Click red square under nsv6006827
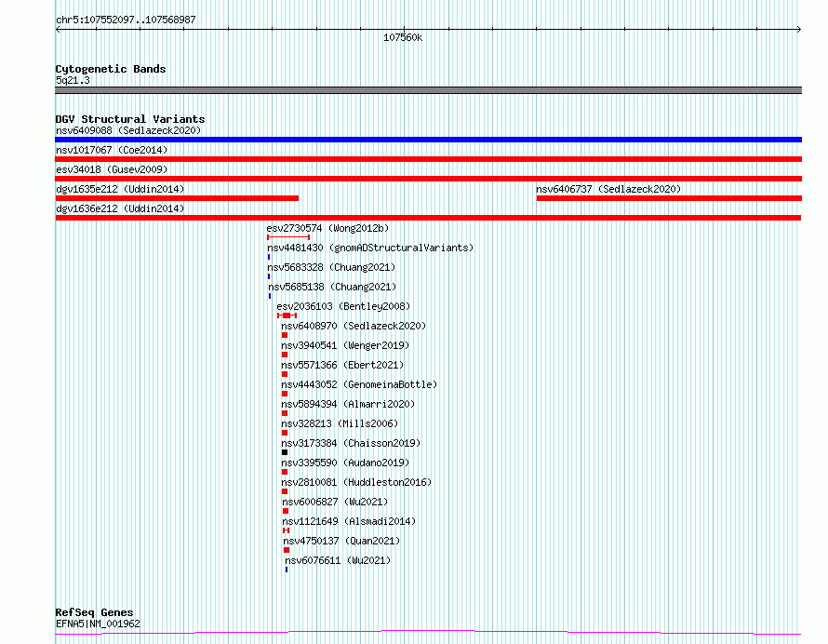Image resolution: width=828 pixels, height=644 pixels. click(286, 511)
